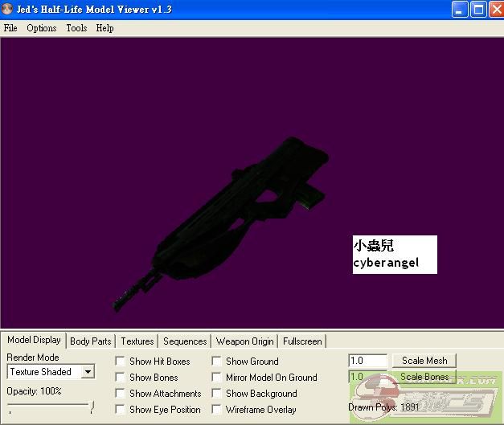Switch to the Body Parts tab
The width and height of the screenshot is (504, 425).
pos(90,341)
